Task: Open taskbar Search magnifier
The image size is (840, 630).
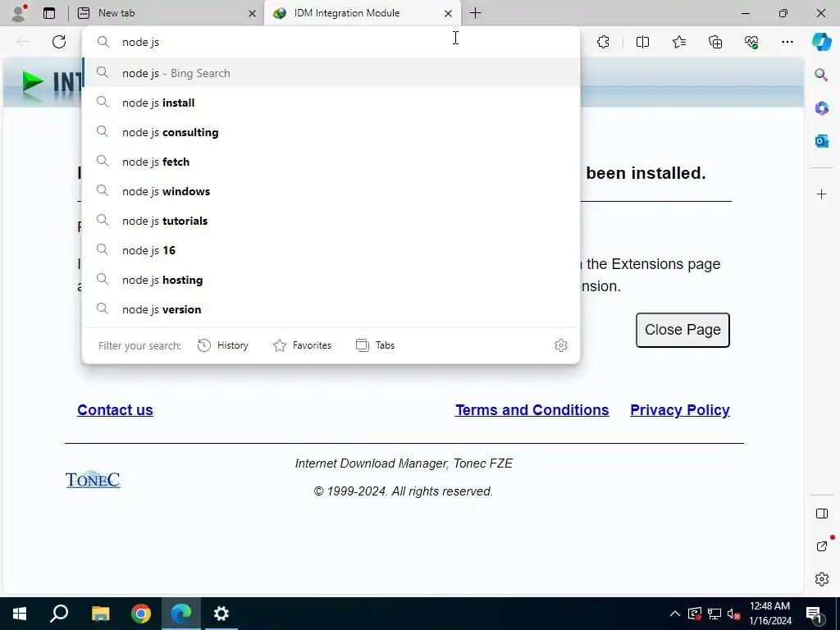Action: (59, 614)
